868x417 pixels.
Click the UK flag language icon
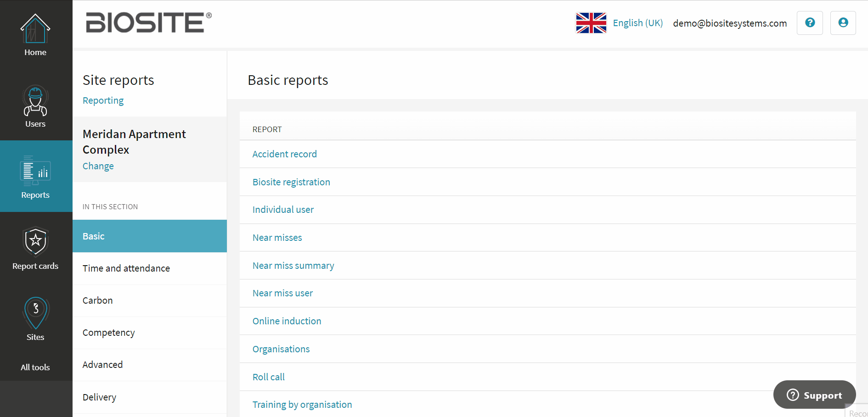point(591,23)
